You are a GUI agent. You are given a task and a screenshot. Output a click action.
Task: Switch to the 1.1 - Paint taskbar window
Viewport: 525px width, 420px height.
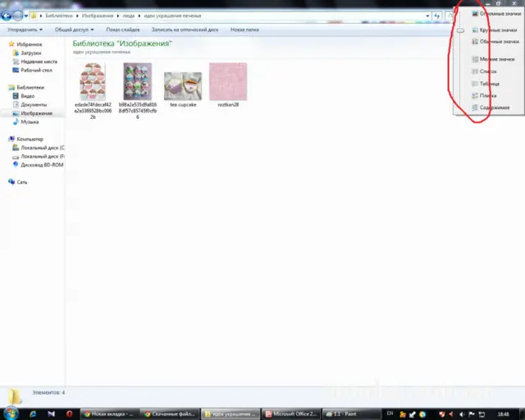click(351, 414)
